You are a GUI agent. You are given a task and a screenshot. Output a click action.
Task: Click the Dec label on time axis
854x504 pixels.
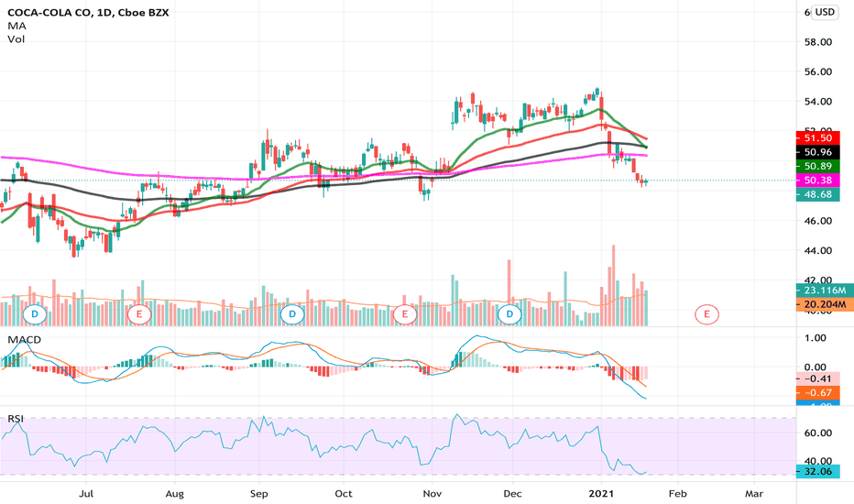tap(512, 494)
